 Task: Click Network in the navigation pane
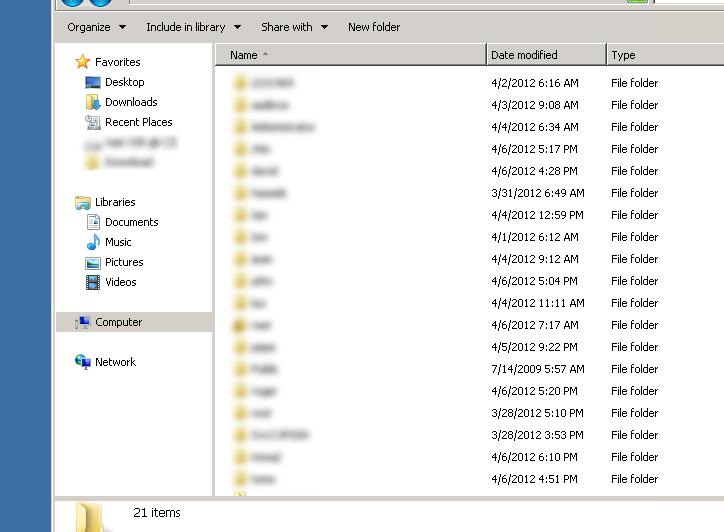click(115, 362)
